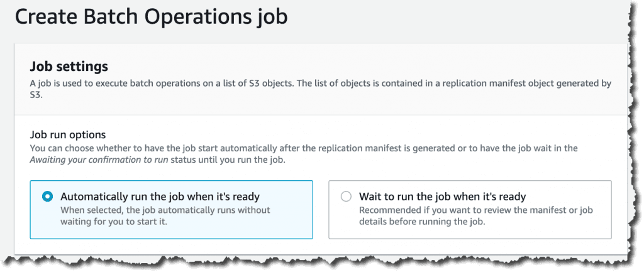The image size is (644, 272).
Task: Select the Automatically run the job radio button
Action: 48,197
